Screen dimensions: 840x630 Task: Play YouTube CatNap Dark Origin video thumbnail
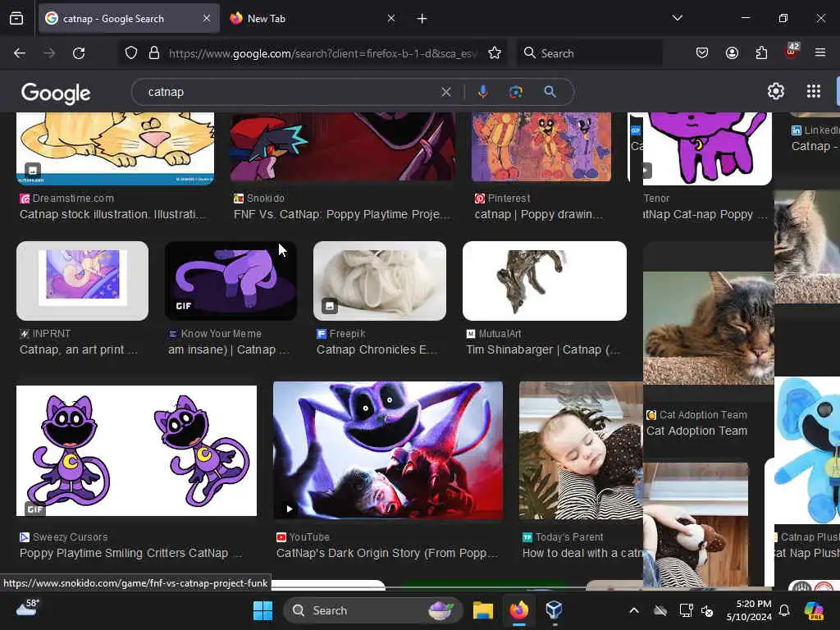tap(388, 450)
